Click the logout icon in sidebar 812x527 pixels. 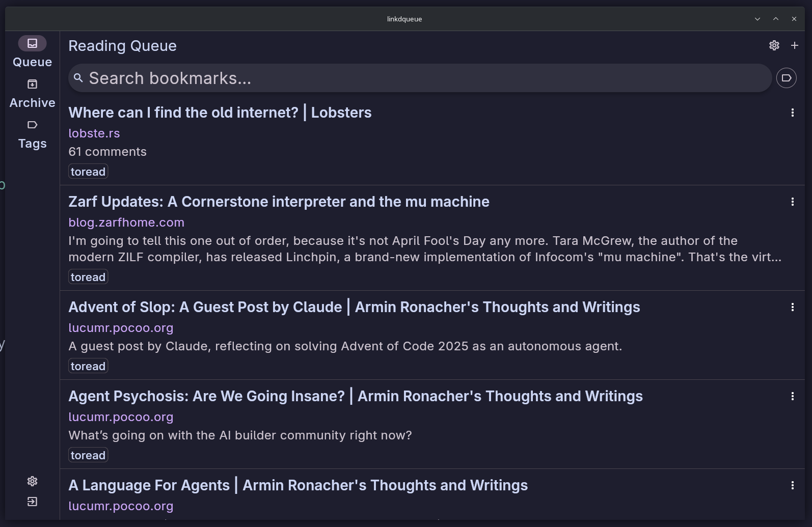(32, 502)
